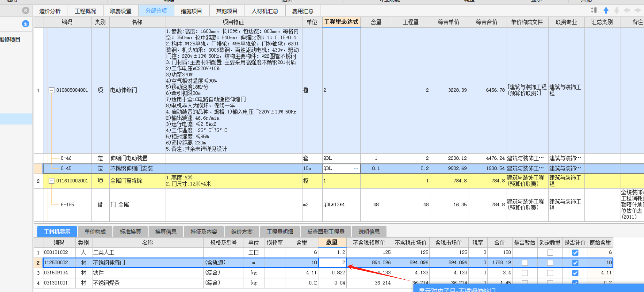Uncheck 是否计价 for 二类人工
The width and height of the screenshot is (644, 292).
(x=575, y=253)
